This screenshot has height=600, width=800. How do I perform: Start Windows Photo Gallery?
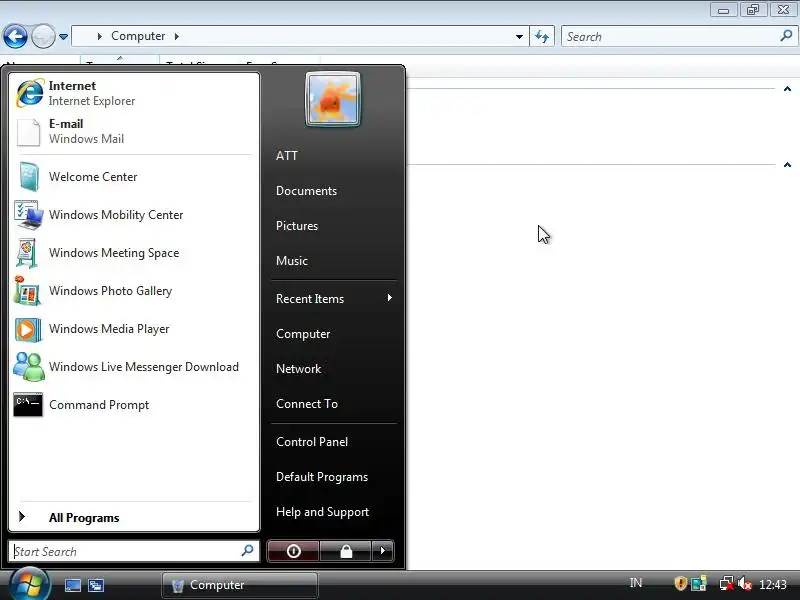pos(134,291)
